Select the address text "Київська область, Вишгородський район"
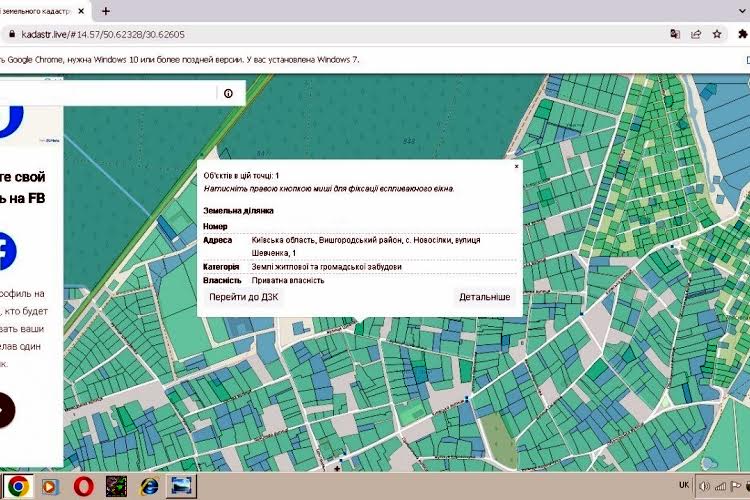 tap(327, 240)
